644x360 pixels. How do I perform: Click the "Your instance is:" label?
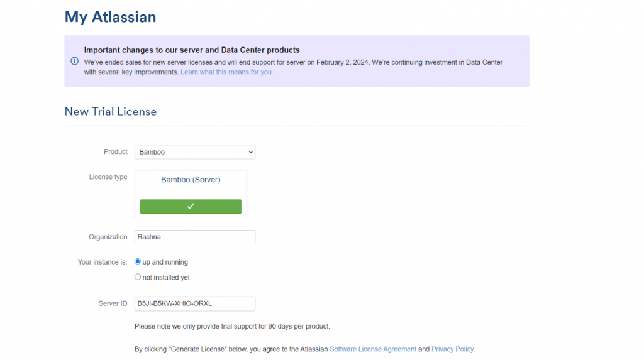tap(103, 262)
